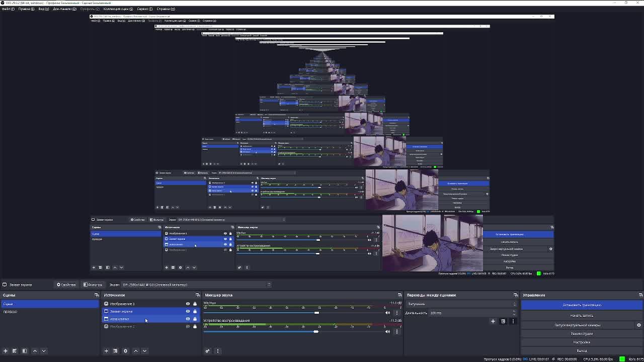The height and width of the screenshot is (362, 644).
Task: Open source properties gear in Источники toolbar
Action: 125,351
